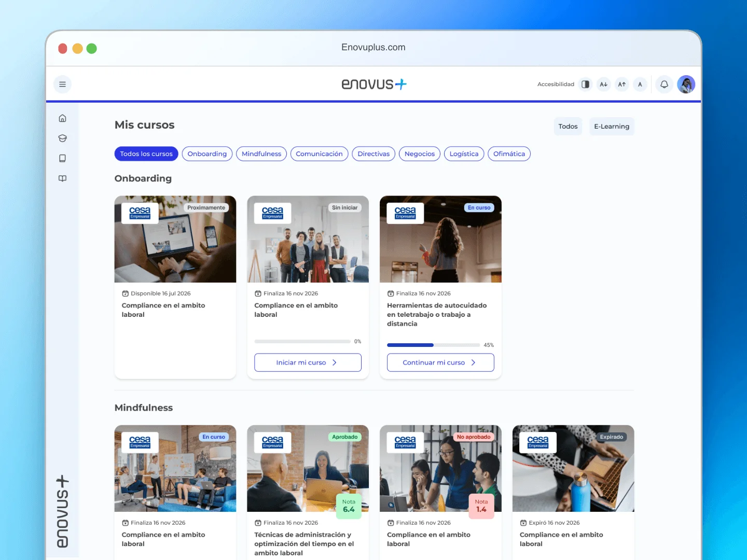
Task: Increase font size with the A↑ button
Action: pyautogui.click(x=621, y=85)
